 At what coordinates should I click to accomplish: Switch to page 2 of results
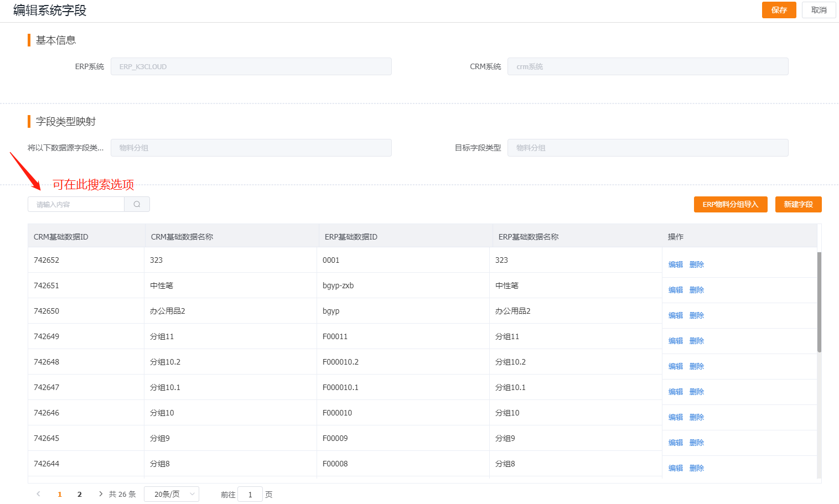point(80,494)
